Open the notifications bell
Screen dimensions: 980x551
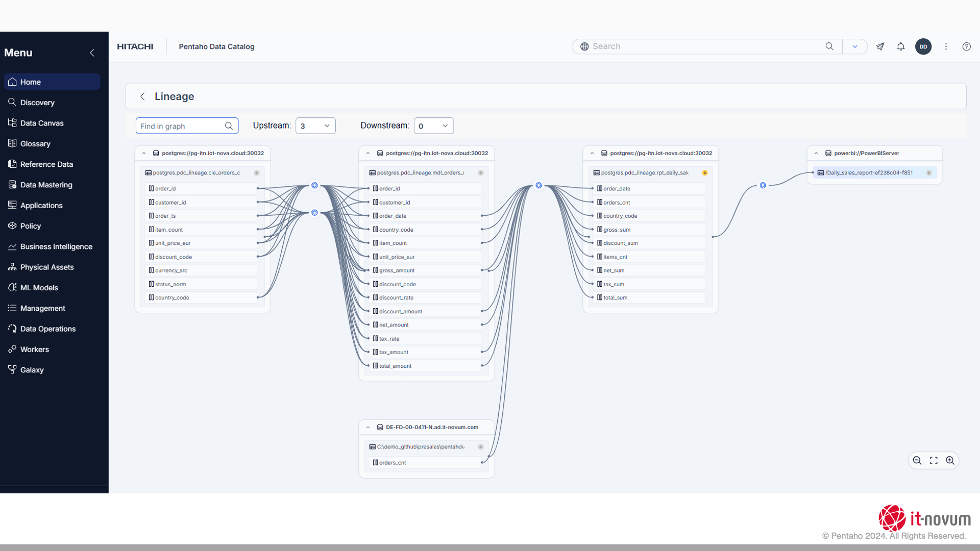[x=901, y=46]
